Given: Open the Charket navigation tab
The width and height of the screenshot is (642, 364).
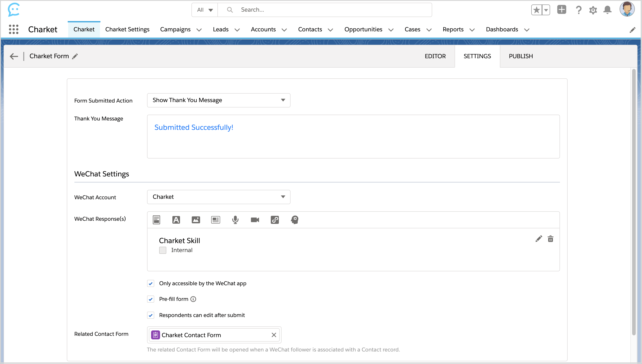Looking at the screenshot, I should click(84, 30).
